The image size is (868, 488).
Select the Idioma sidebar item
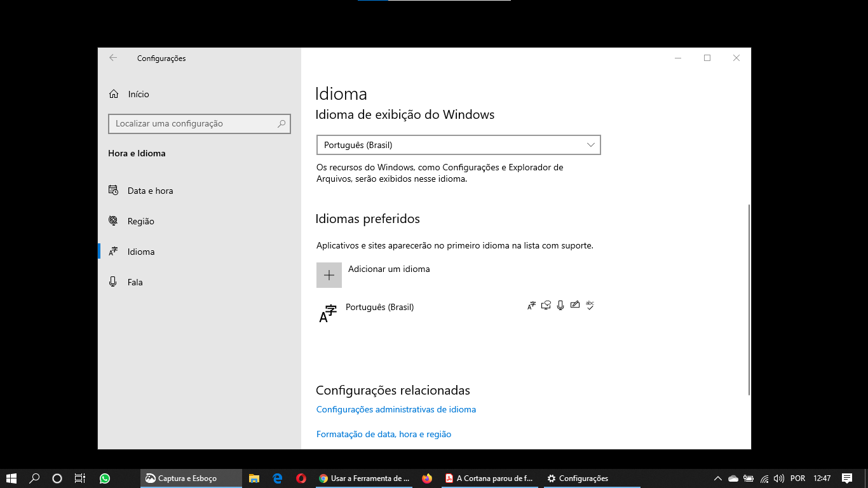(140, 252)
